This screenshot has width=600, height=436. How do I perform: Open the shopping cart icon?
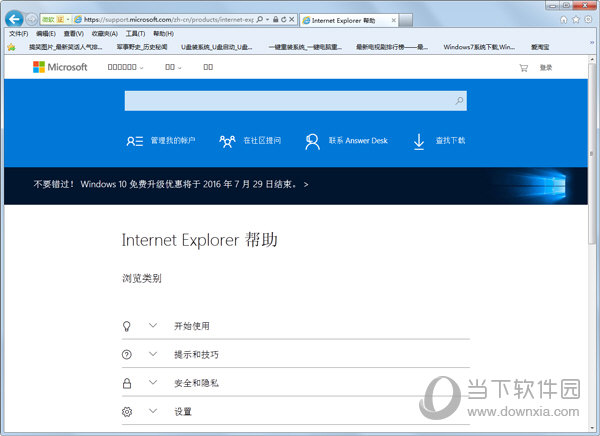522,68
